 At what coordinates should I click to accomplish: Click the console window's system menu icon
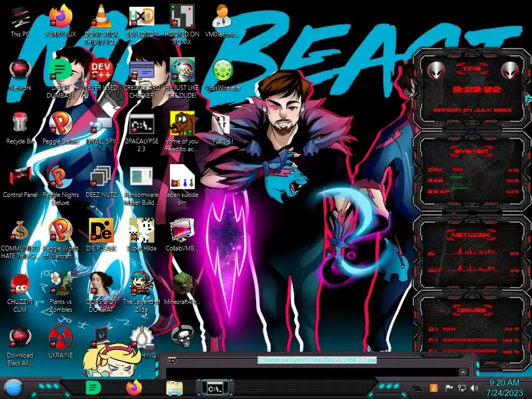coord(172,361)
